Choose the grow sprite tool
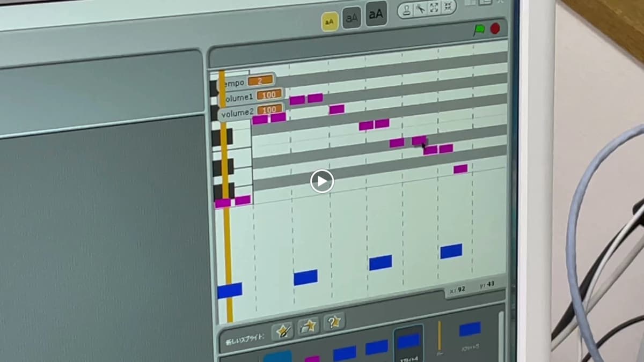 point(434,8)
